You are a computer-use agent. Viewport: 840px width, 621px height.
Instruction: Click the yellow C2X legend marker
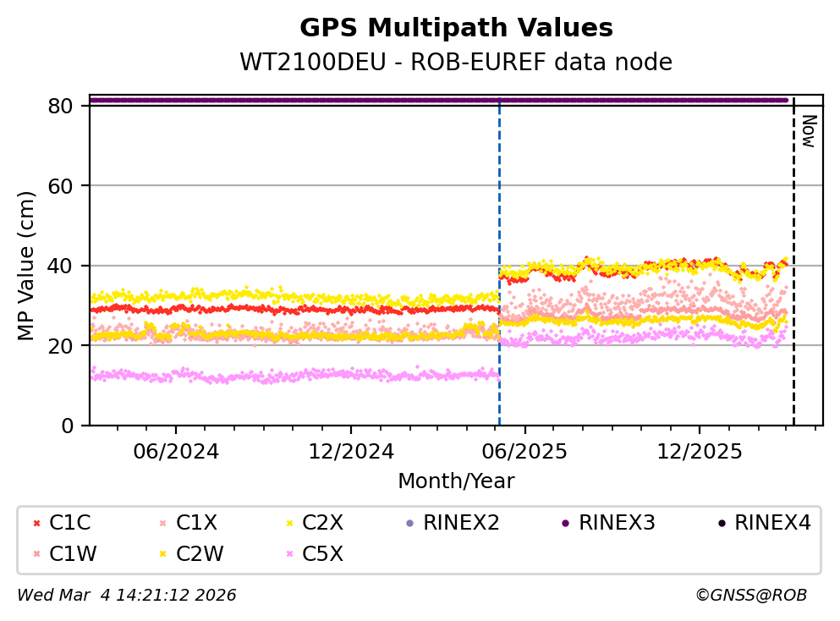coord(288,524)
